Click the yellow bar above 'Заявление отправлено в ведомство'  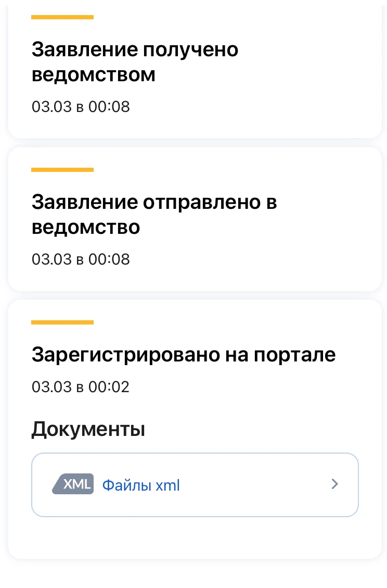(x=62, y=170)
